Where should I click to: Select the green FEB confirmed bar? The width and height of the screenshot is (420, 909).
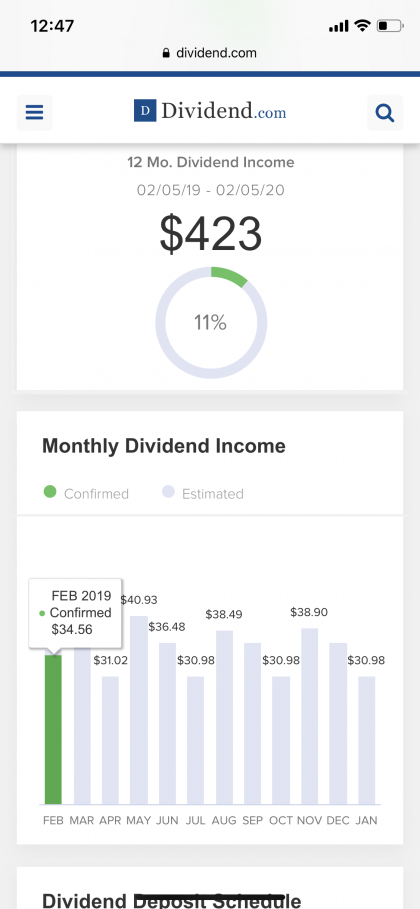pyautogui.click(x=53, y=729)
